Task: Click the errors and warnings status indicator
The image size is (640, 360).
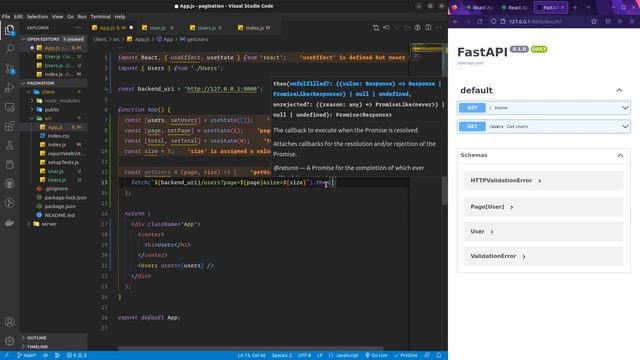Action: (x=77, y=356)
